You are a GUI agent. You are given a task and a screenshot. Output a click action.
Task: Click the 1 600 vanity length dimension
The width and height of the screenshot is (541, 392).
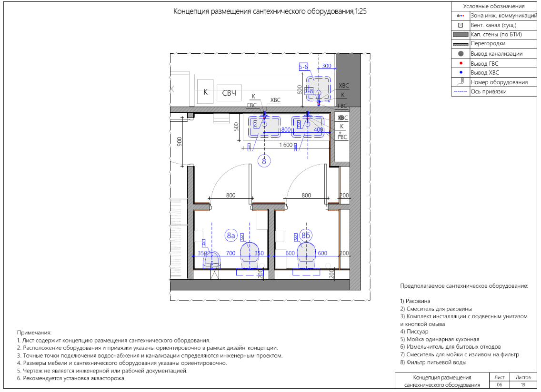pos(286,145)
